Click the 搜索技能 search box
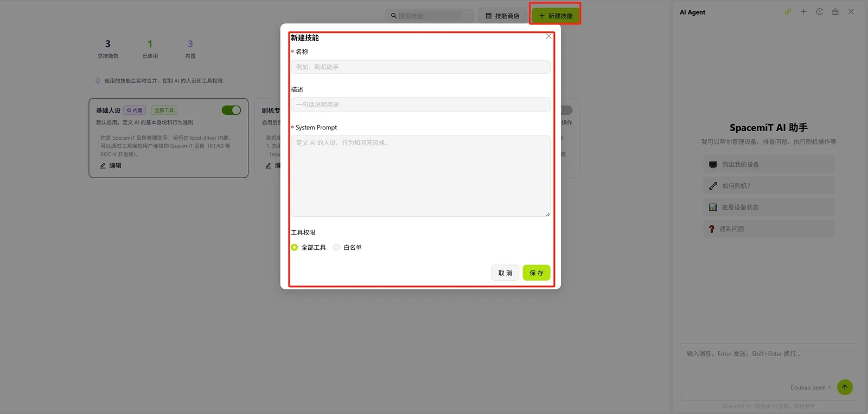The width and height of the screenshot is (868, 414). click(429, 16)
